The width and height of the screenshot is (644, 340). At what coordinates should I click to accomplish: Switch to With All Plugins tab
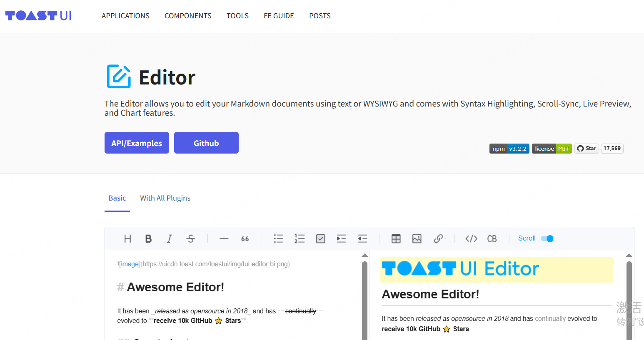click(x=165, y=199)
